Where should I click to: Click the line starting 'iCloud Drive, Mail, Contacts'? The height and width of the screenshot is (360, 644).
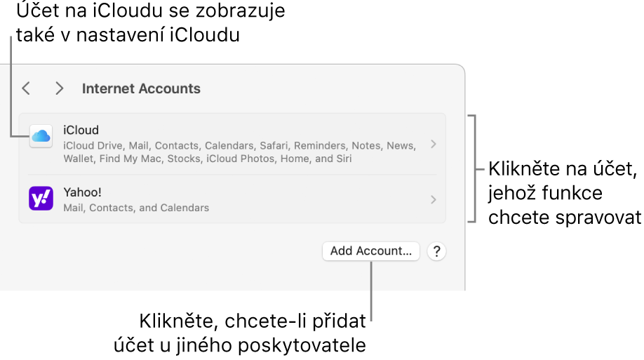point(239,145)
